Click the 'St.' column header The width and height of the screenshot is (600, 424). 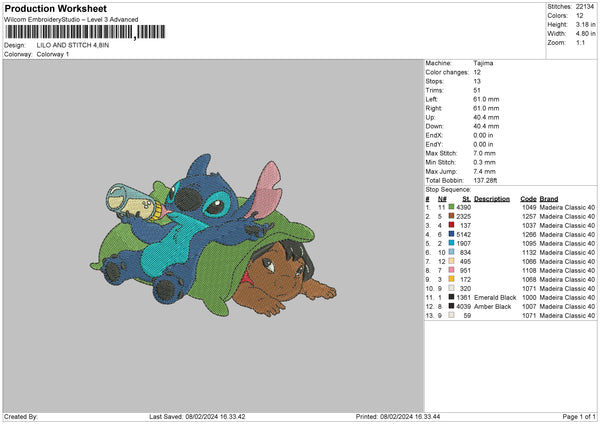point(466,199)
